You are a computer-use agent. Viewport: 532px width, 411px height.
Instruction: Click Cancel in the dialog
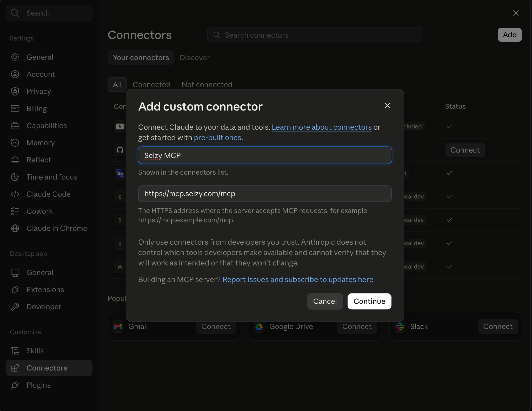(x=325, y=301)
